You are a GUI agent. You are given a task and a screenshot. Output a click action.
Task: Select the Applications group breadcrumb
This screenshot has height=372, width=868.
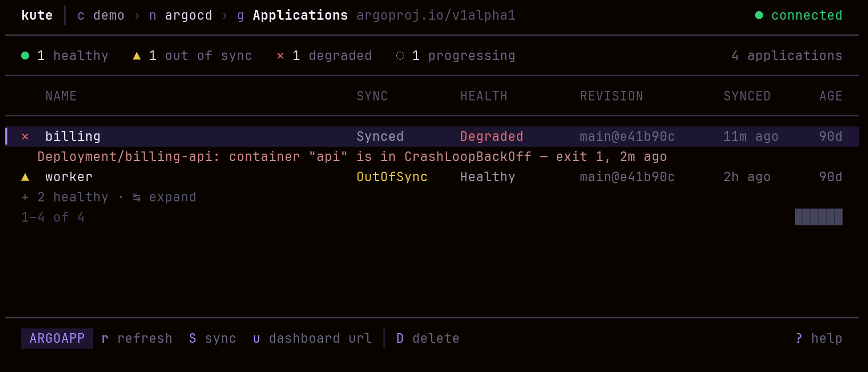point(293,15)
